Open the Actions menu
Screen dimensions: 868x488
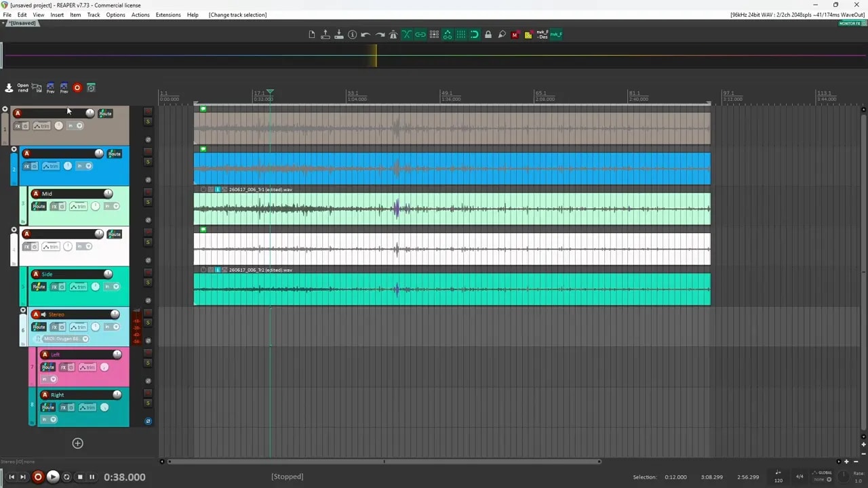140,15
